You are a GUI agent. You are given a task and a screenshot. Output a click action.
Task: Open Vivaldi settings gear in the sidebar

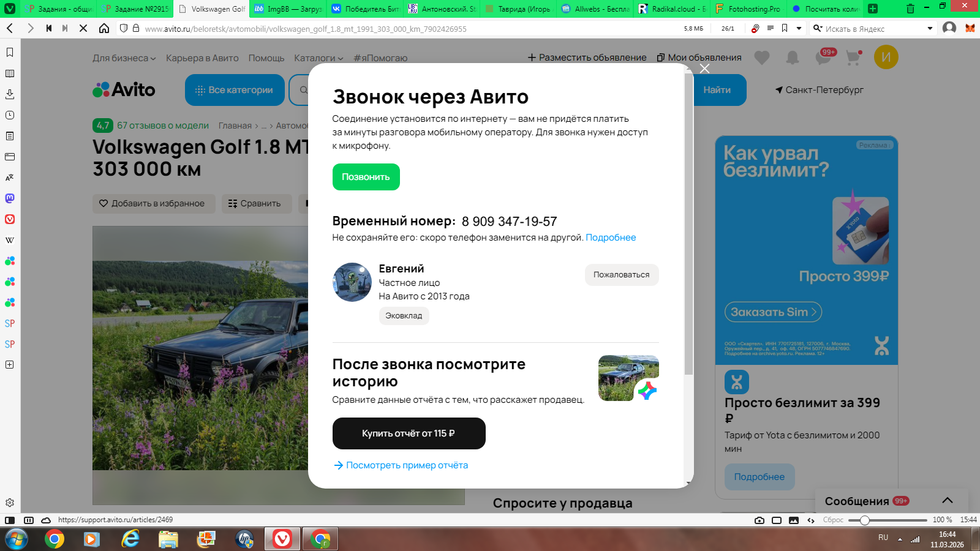(10, 503)
